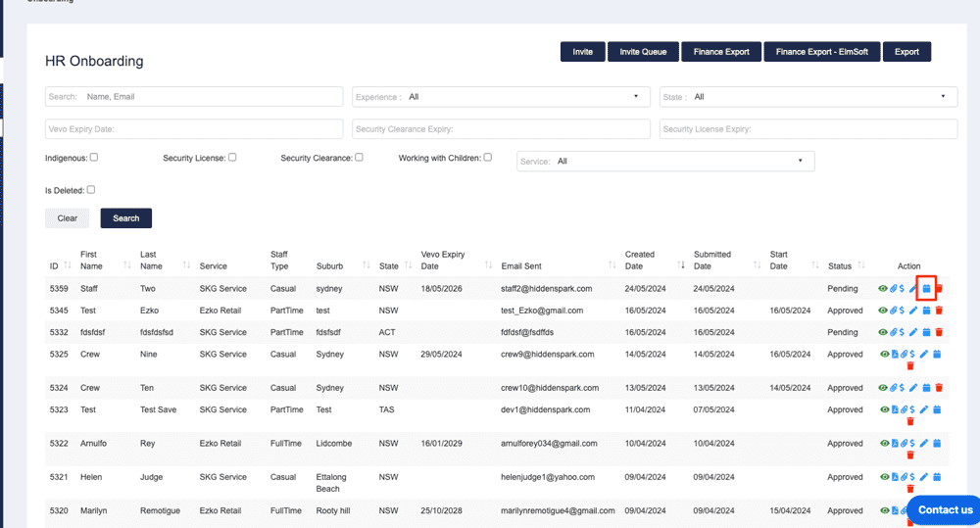Open the Experience dropdown
The image size is (980, 528).
coord(501,97)
